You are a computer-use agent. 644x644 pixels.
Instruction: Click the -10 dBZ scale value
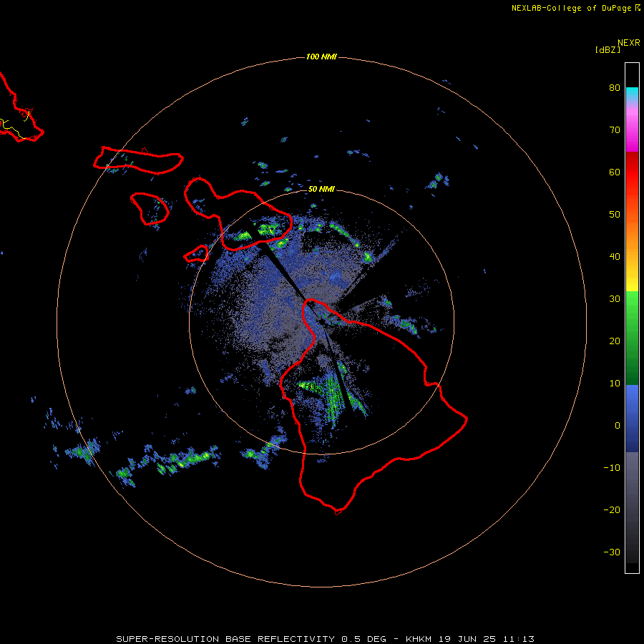click(x=612, y=468)
